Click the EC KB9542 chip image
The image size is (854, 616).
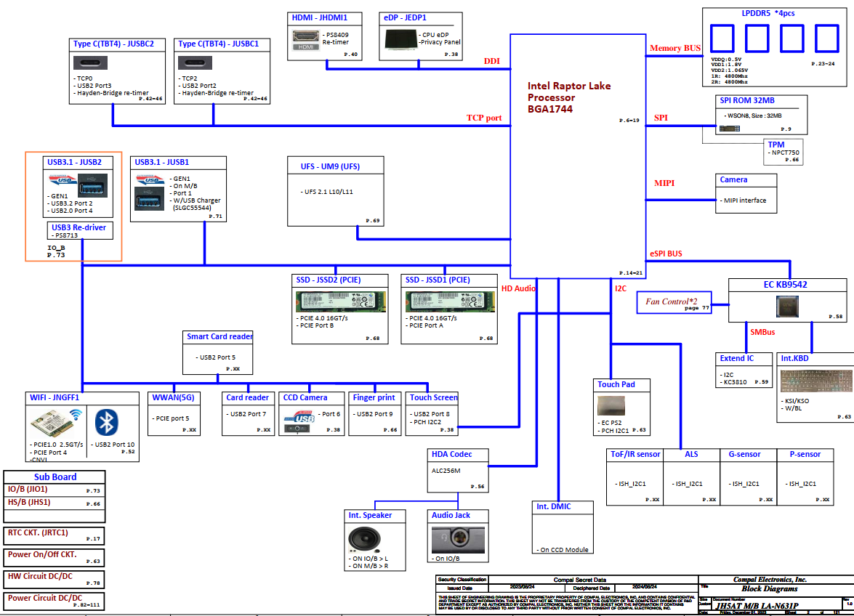click(788, 305)
